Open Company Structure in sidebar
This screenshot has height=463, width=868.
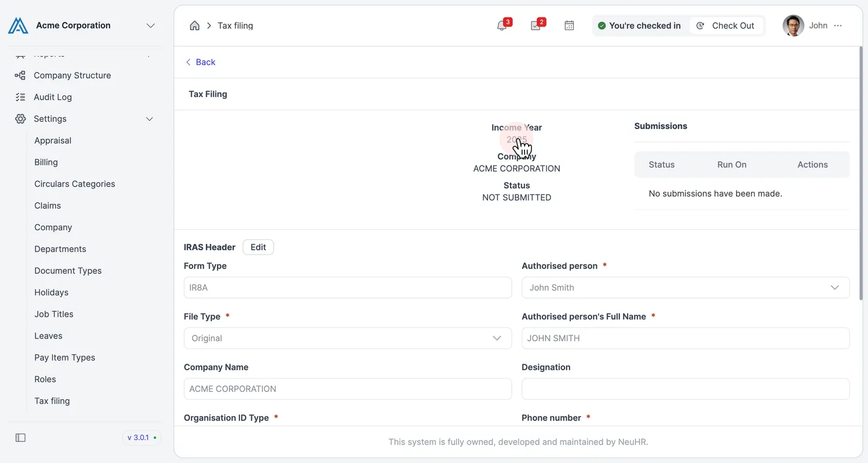72,75
